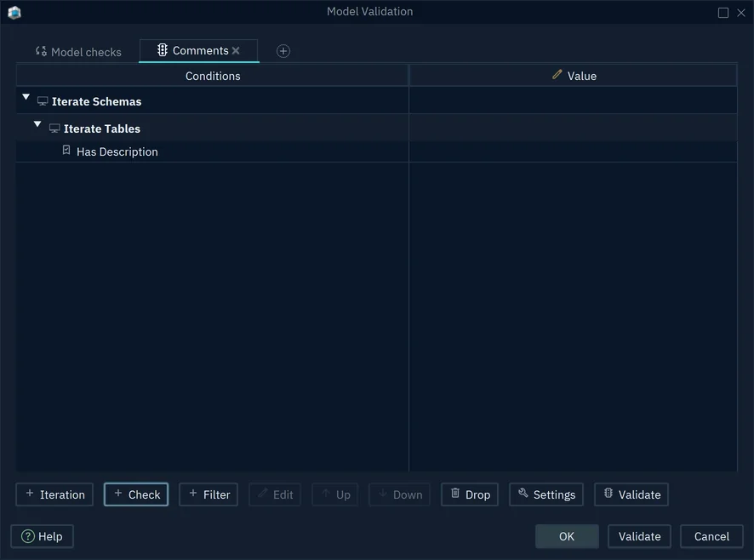Click the bottom Validate button beside OK

point(640,536)
